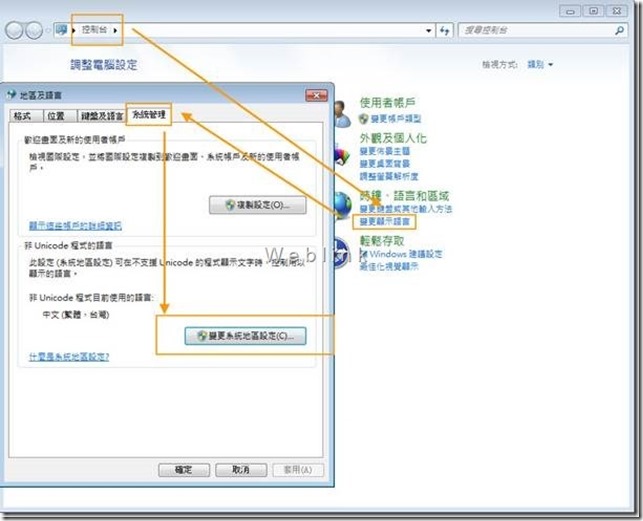Click the 變更系統地區設定(C)... button
Screen dimensions: 643x521
(246, 336)
